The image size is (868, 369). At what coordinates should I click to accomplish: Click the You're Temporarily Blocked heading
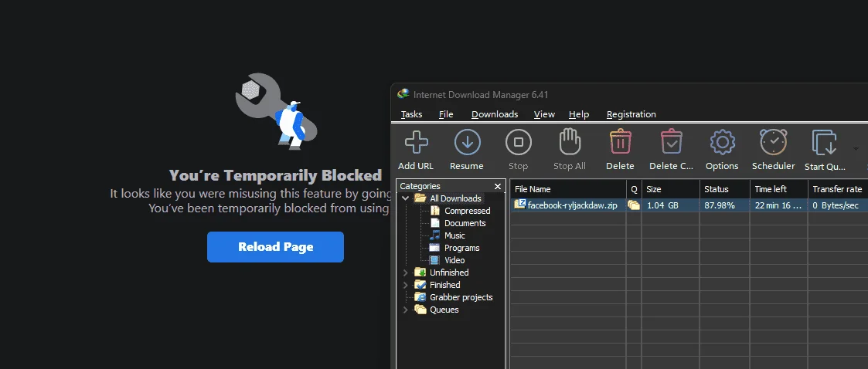pyautogui.click(x=275, y=175)
